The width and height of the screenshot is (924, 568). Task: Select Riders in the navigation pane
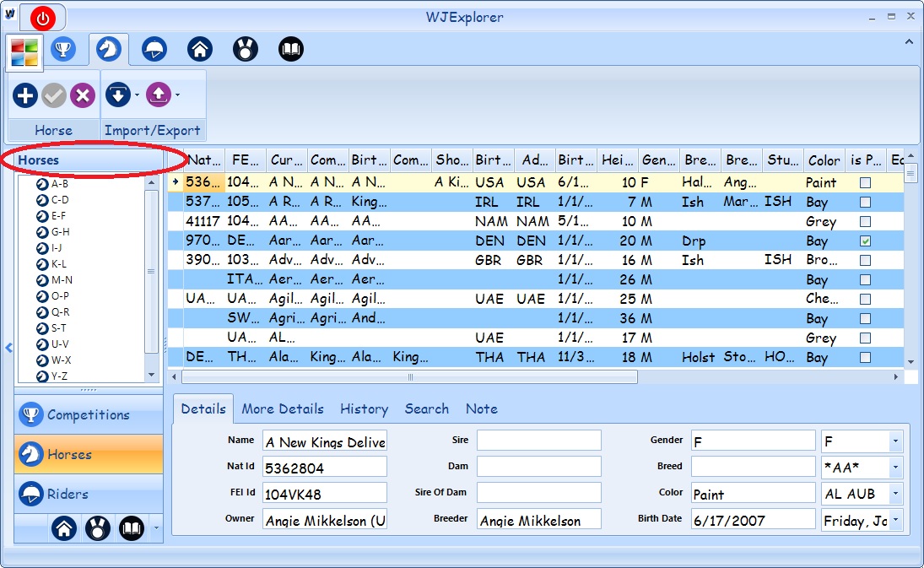click(68, 494)
